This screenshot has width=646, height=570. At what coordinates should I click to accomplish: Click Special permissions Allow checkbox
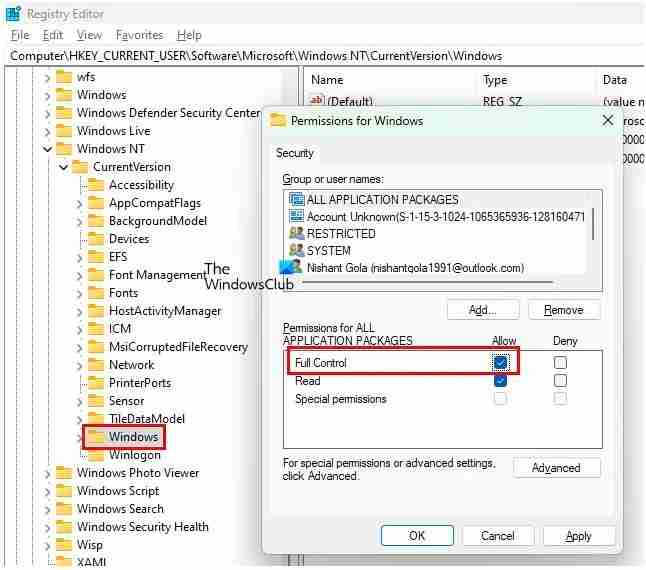[x=500, y=399]
